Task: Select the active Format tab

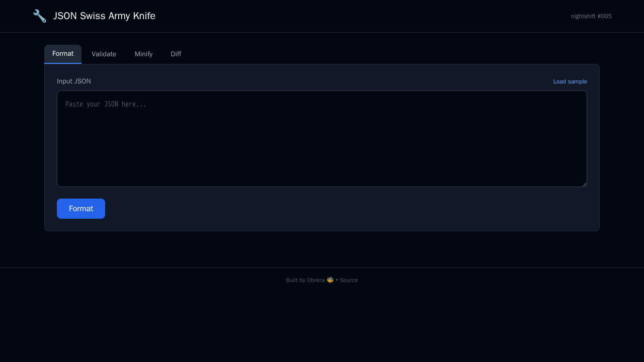Action: pyautogui.click(x=62, y=54)
